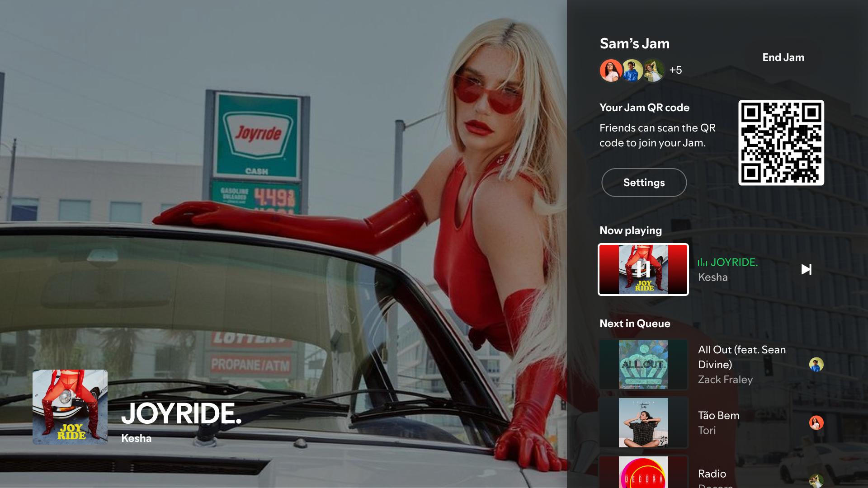
Task: Open JOYRIDE album art at bottom left
Action: 70,407
